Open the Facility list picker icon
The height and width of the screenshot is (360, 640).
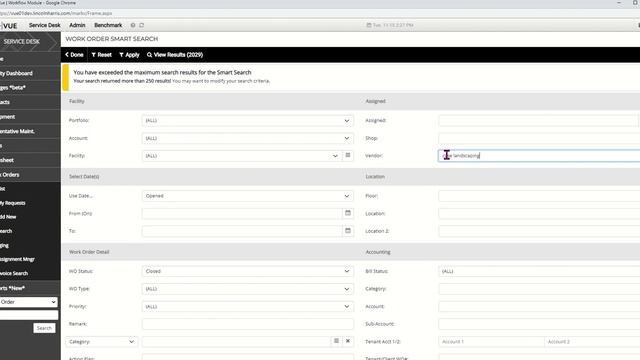[348, 156]
